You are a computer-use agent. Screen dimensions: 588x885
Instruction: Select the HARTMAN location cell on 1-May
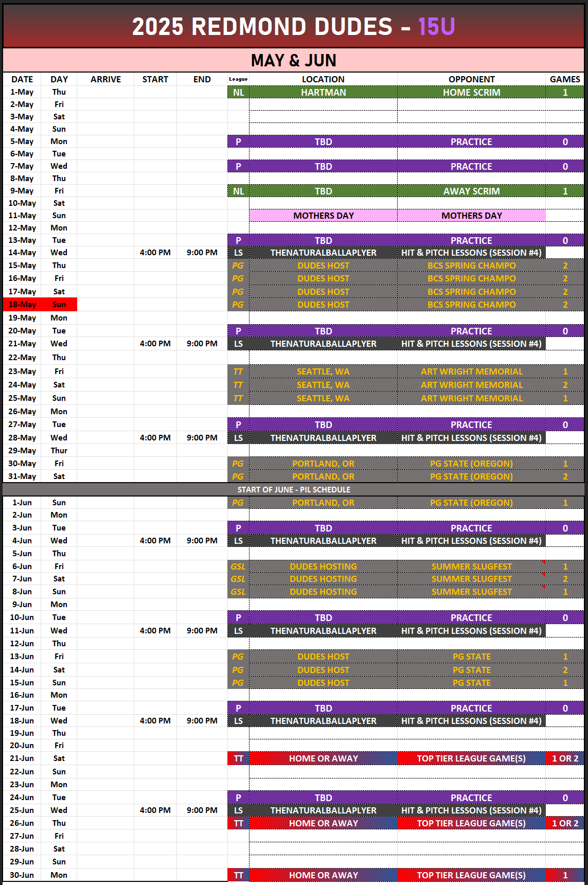(x=323, y=92)
